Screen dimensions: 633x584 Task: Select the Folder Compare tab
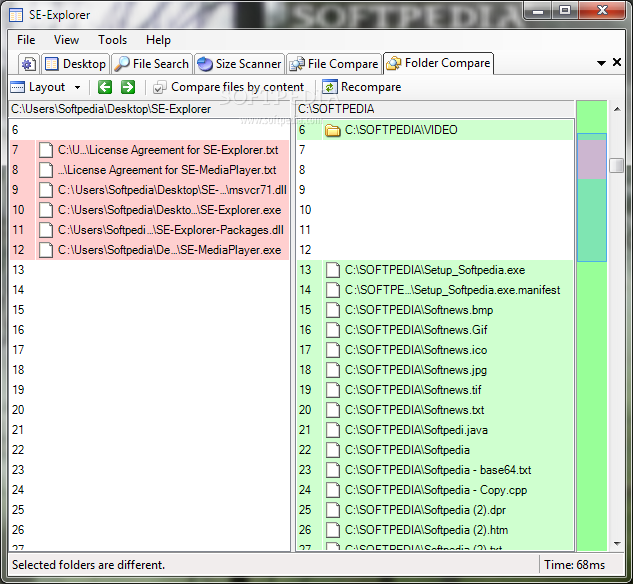pos(438,63)
